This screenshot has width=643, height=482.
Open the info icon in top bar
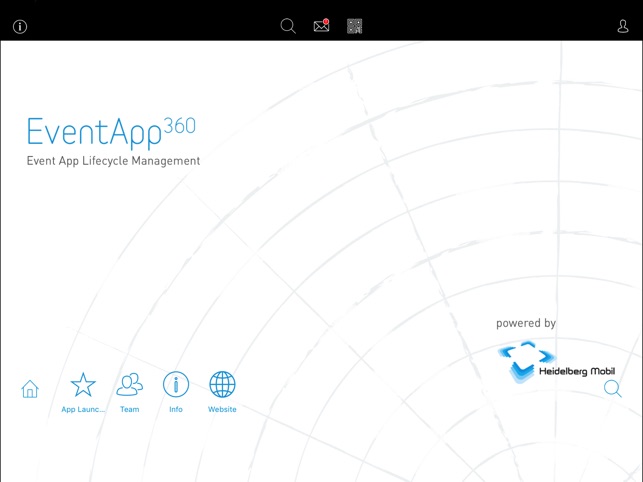point(20,27)
